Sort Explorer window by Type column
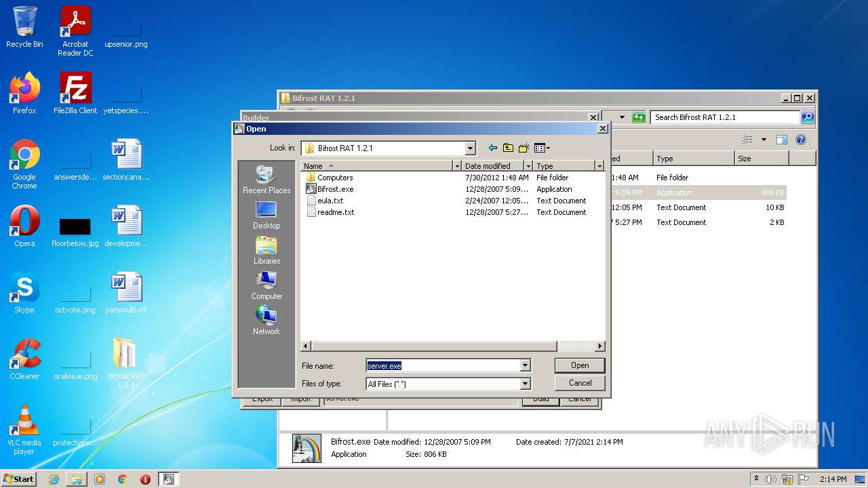 coord(694,159)
